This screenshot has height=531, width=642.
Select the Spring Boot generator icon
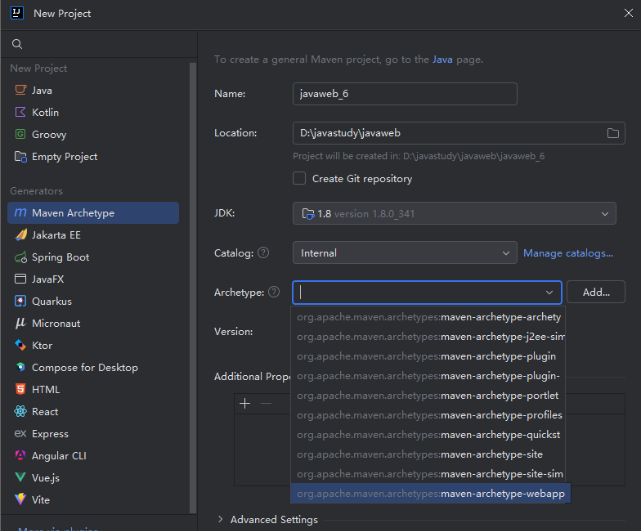pyautogui.click(x=21, y=257)
